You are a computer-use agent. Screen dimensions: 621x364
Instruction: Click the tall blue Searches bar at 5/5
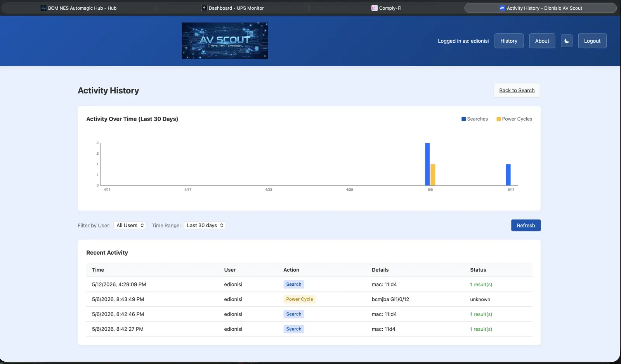tap(427, 164)
